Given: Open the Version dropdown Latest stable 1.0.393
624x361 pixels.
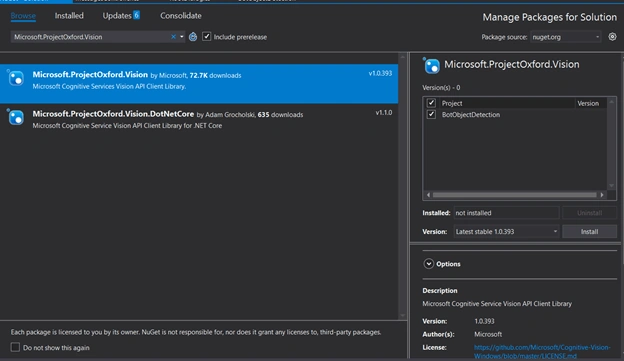Looking at the screenshot, I should (507, 232).
